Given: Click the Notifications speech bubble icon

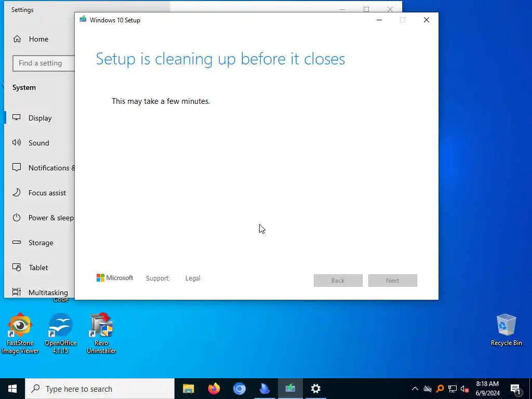Looking at the screenshot, I should point(16,167).
